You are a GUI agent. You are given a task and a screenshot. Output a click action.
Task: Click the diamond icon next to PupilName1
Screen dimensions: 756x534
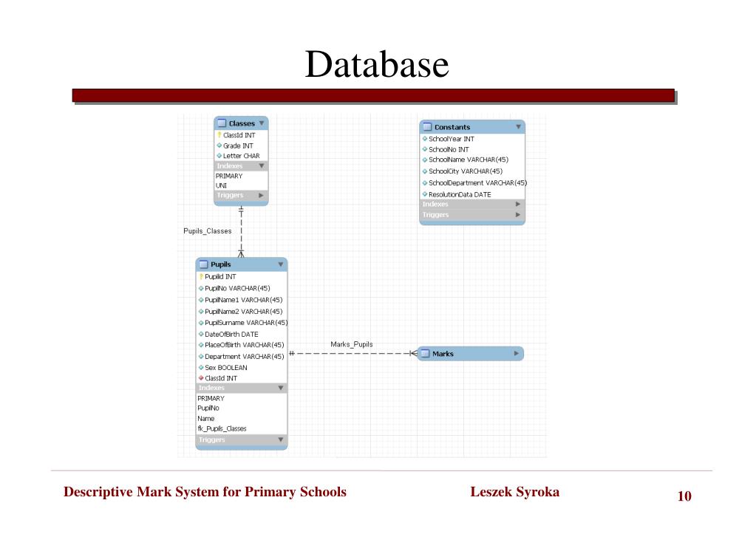[x=201, y=300]
